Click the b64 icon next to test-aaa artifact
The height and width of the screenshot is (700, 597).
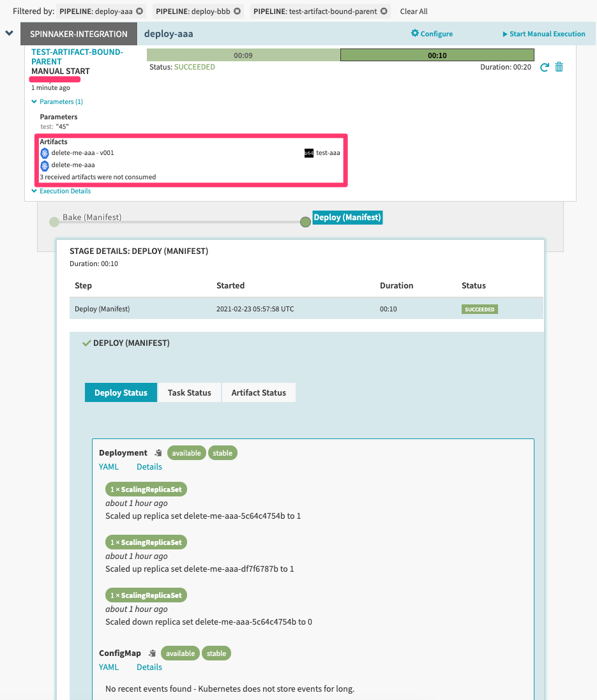(x=309, y=153)
